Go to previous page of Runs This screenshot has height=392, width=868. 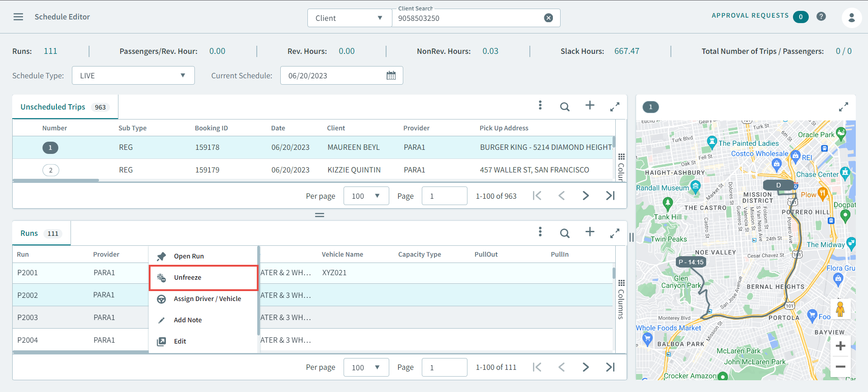pyautogui.click(x=561, y=367)
